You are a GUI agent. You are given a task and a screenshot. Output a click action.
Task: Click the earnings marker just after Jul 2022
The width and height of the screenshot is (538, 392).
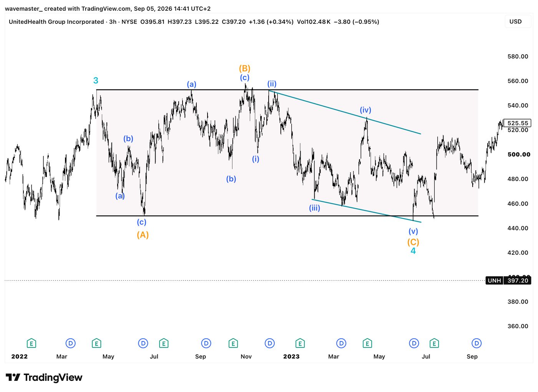point(164,343)
